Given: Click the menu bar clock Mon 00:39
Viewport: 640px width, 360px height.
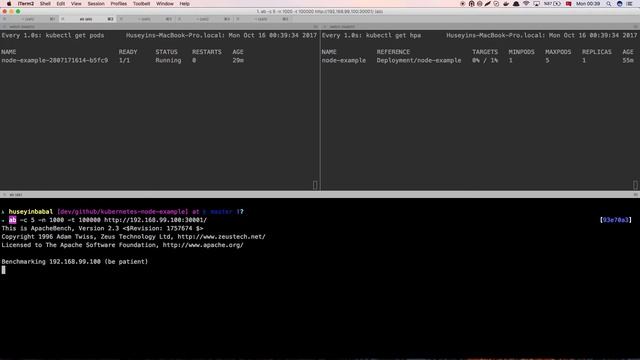Looking at the screenshot, I should [588, 4].
